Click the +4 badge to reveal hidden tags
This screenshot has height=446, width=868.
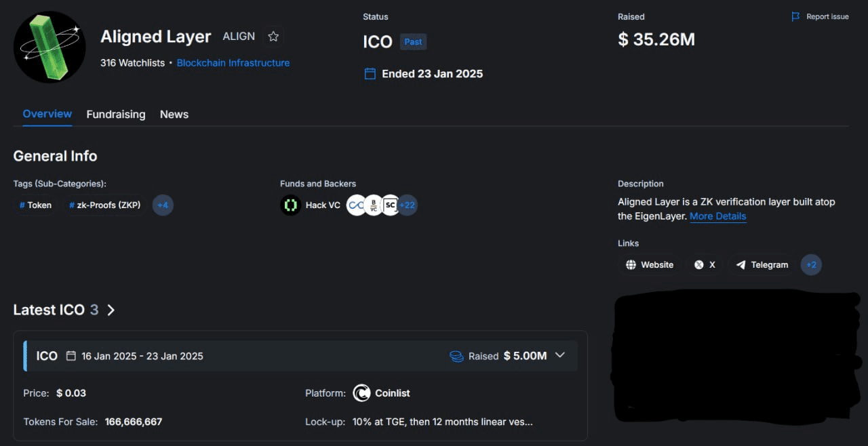click(x=163, y=205)
